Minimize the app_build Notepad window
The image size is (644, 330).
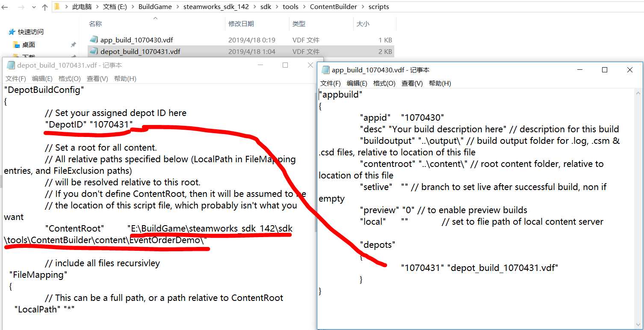579,70
